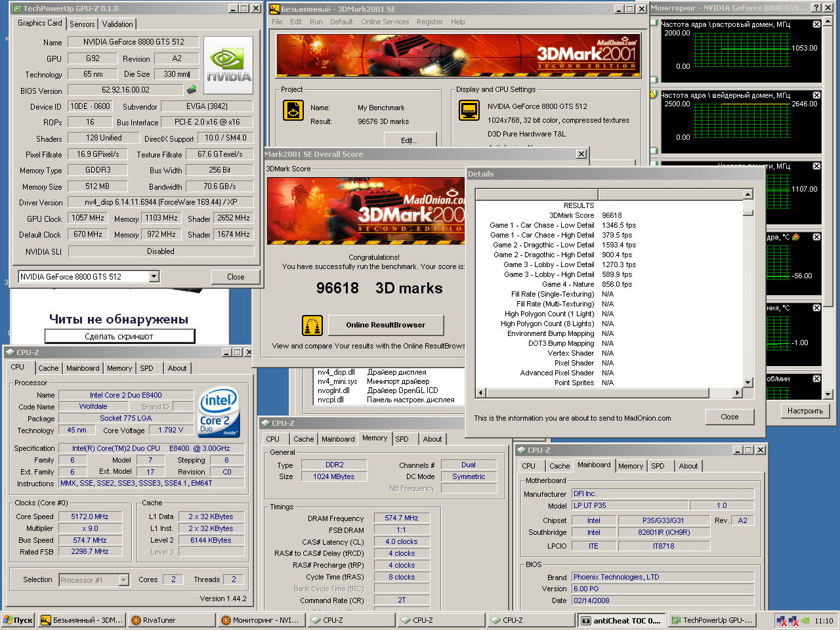Click the Details list scroll-down arrow
Image resolution: width=840 pixels, height=630 pixels.
tap(747, 383)
